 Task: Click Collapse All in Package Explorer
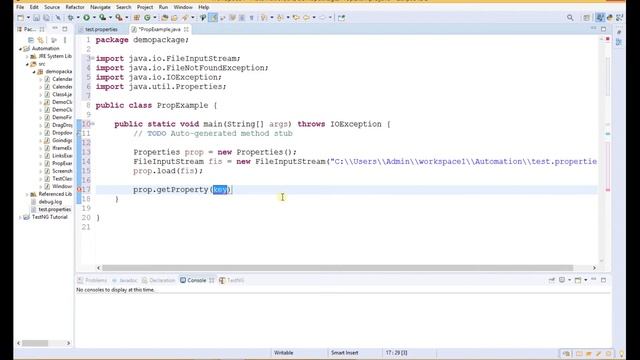[x=31, y=40]
